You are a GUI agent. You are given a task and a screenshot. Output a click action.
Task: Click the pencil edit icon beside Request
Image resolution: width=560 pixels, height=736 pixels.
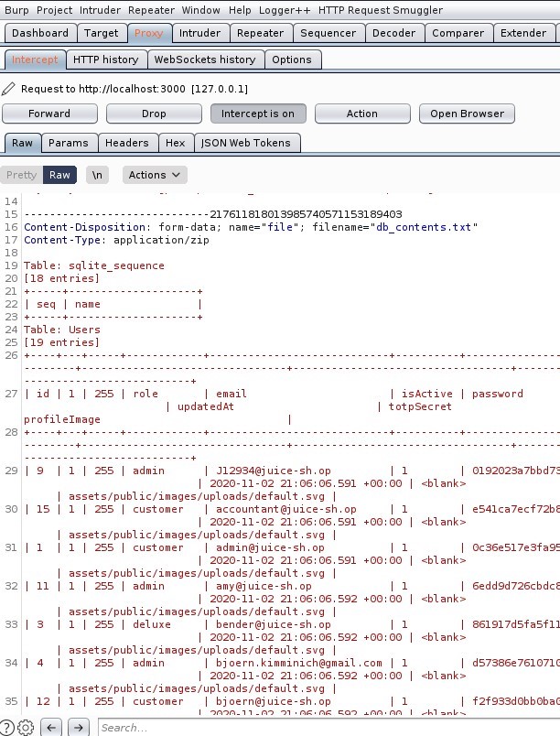tap(8, 88)
